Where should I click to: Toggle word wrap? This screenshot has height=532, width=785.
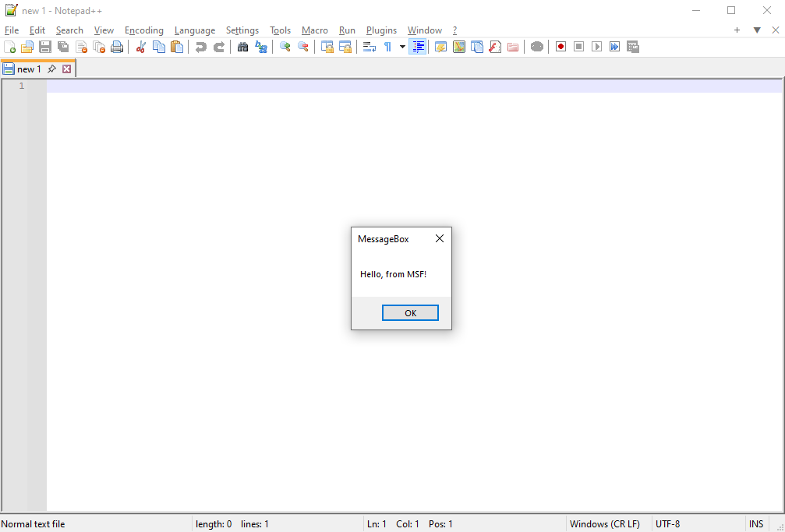[369, 47]
